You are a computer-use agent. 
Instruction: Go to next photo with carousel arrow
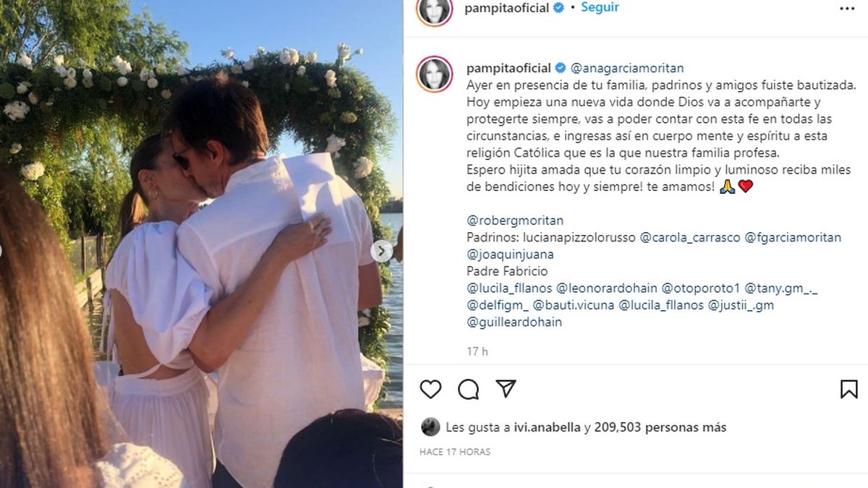[x=382, y=252]
